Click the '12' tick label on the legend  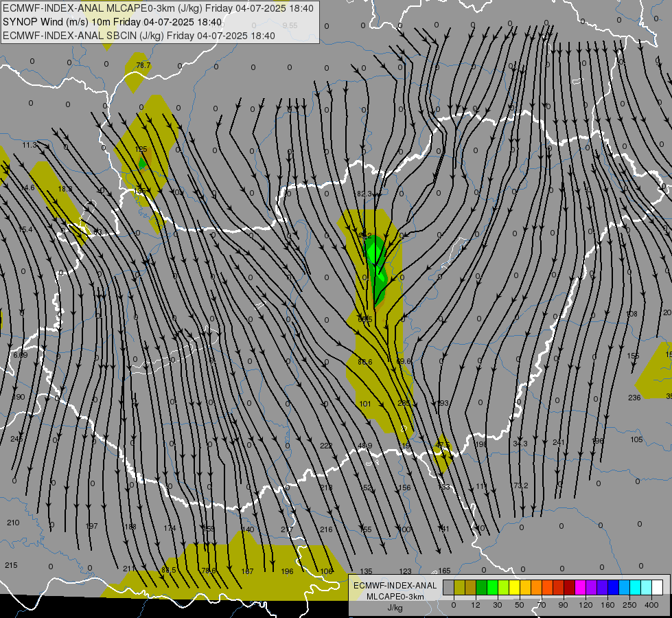tap(476, 605)
